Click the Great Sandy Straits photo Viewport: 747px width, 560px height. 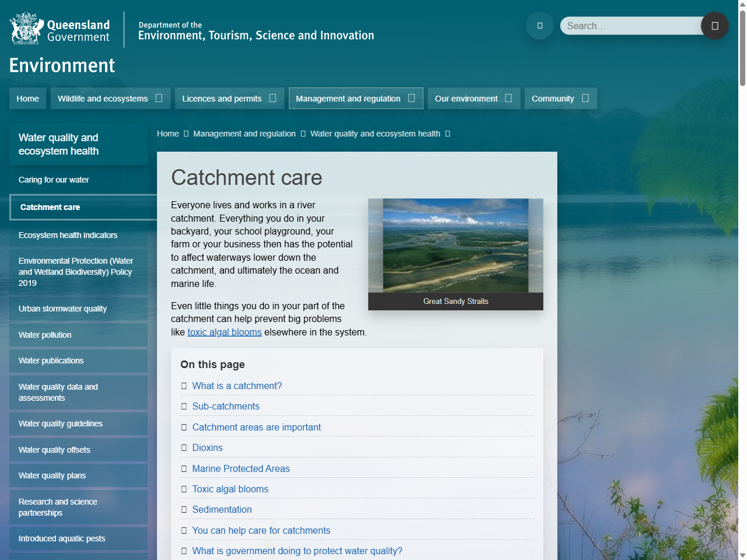tap(455, 246)
